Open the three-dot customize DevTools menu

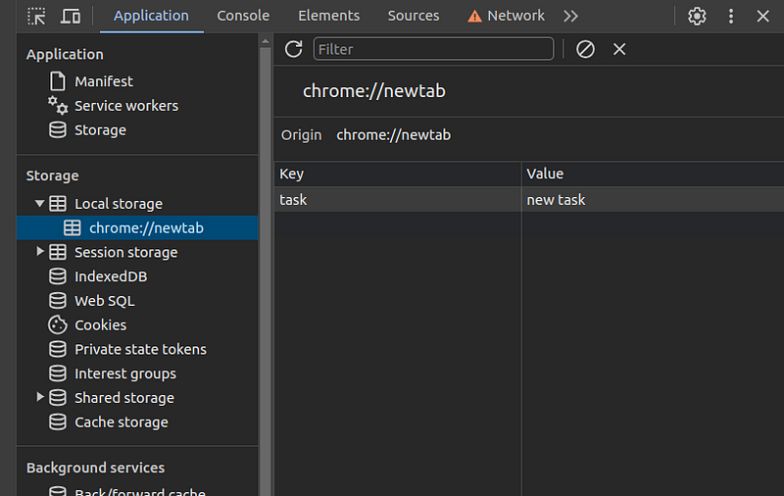731,16
